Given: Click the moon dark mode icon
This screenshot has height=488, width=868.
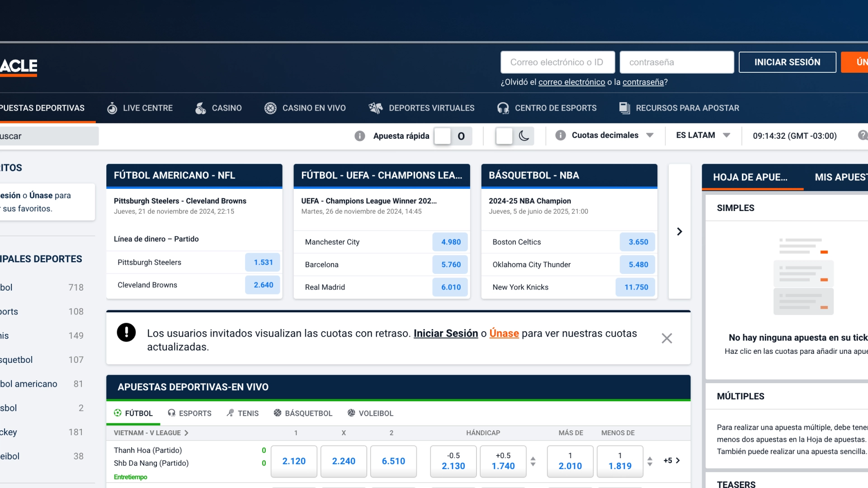Looking at the screenshot, I should click(524, 136).
